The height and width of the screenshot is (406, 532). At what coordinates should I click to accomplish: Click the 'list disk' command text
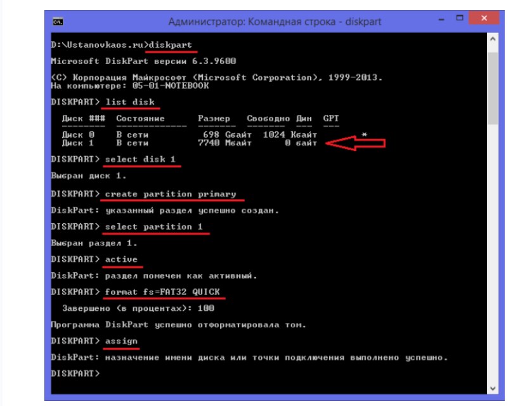[x=130, y=102]
